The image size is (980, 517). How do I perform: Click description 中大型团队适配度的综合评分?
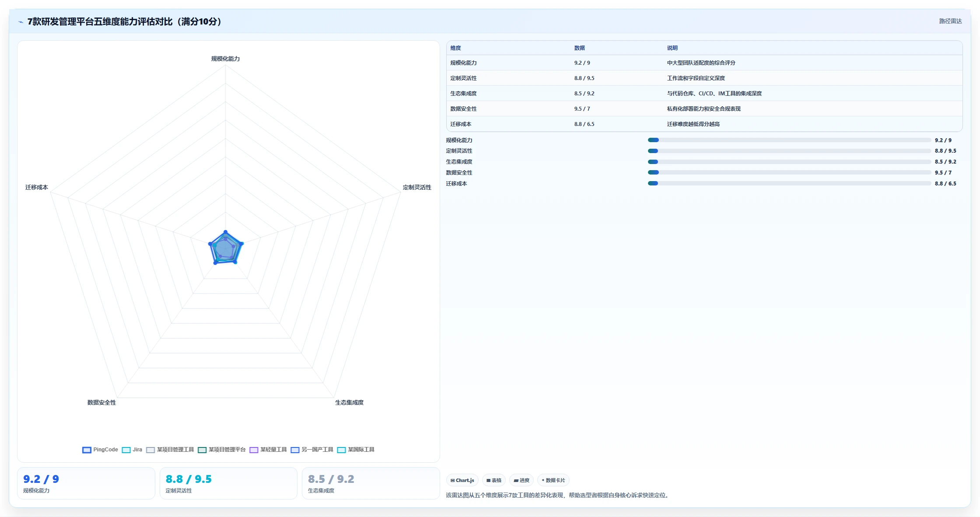[701, 63]
